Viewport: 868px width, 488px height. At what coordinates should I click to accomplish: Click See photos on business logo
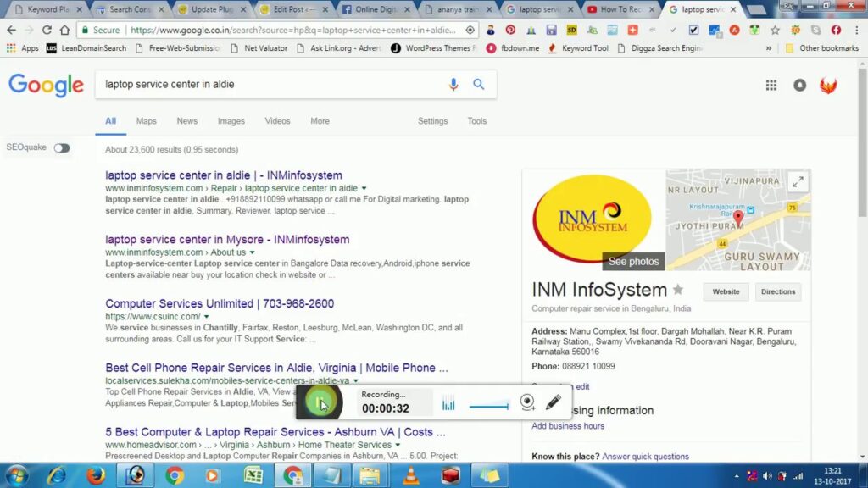tap(633, 261)
